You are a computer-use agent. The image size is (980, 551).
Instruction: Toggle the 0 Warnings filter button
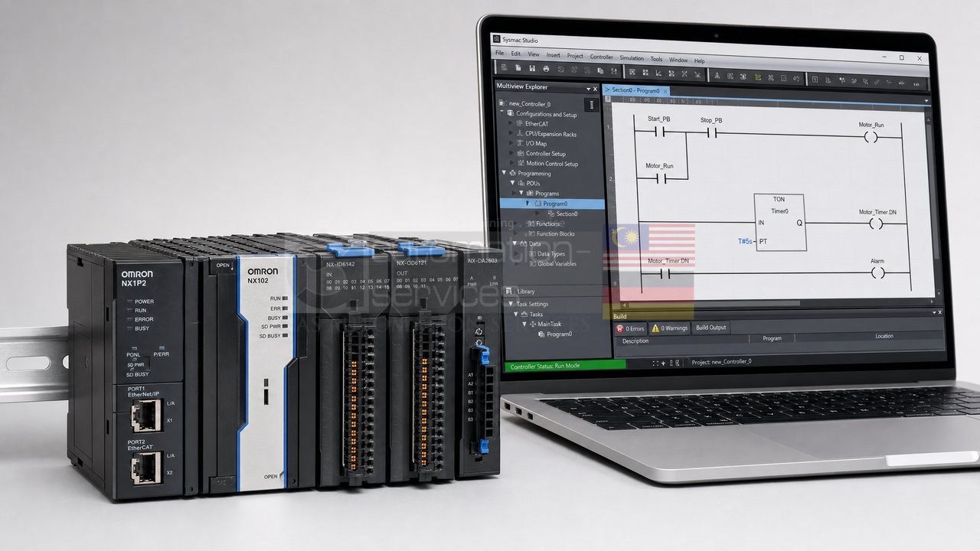(x=669, y=328)
